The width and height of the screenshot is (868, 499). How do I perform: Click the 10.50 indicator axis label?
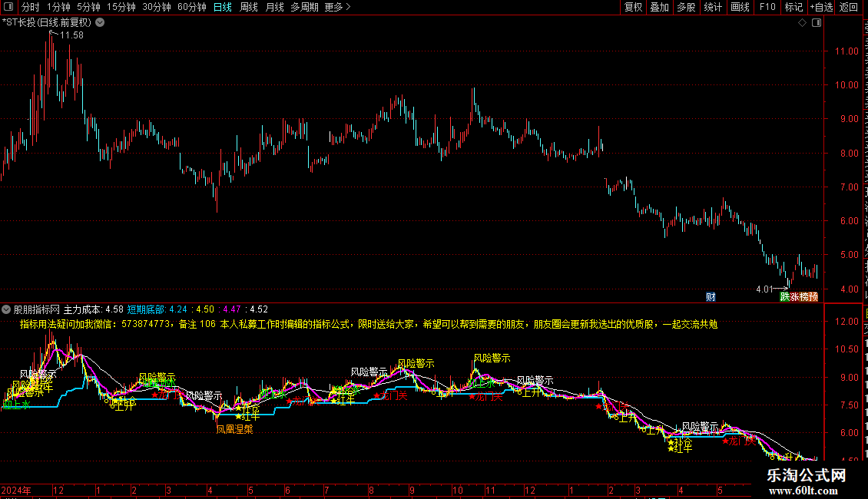point(846,349)
